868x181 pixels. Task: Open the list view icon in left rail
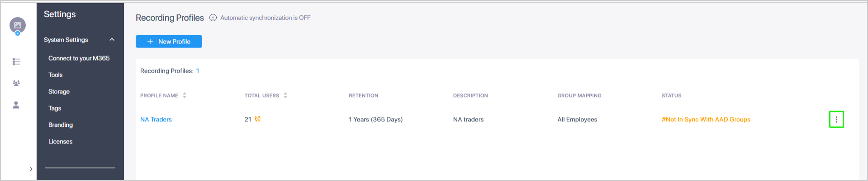[x=16, y=61]
